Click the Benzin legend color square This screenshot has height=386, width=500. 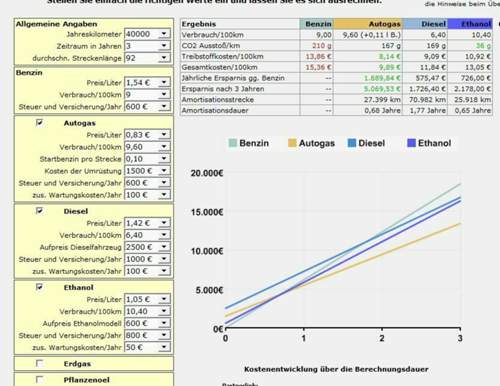click(233, 143)
